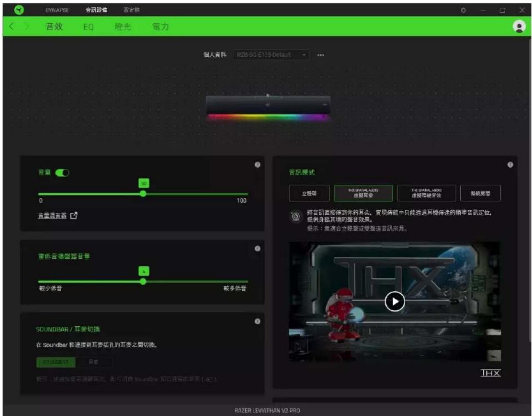This screenshot has height=416, width=532.
Task: Click the info icon of subwoofer panel
Action: [257, 248]
